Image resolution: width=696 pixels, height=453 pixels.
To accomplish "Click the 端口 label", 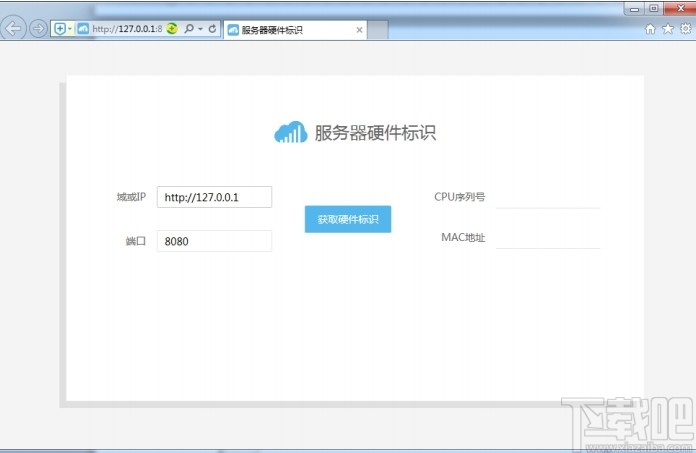I will 136,241.
